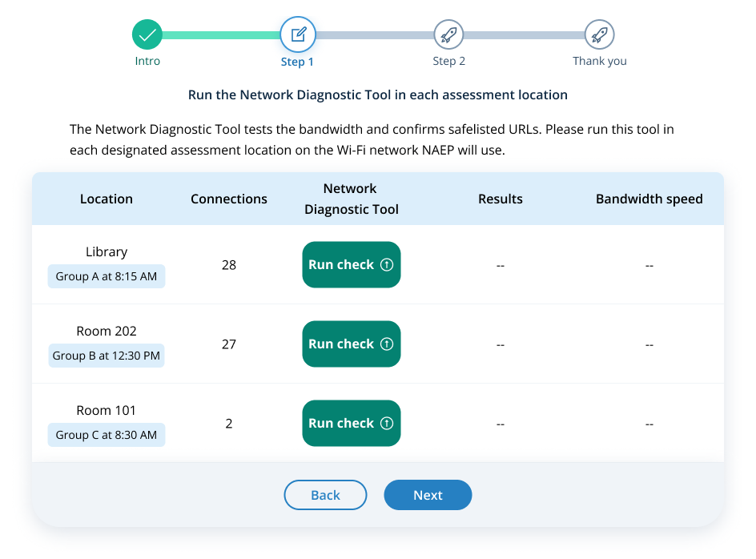Click the arrow icon in Room 202's Run check
This screenshot has width=756, height=559.
tap(387, 344)
